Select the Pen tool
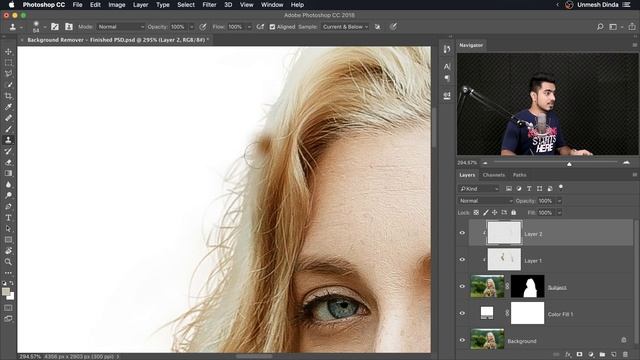640x360 pixels. [x=8, y=207]
